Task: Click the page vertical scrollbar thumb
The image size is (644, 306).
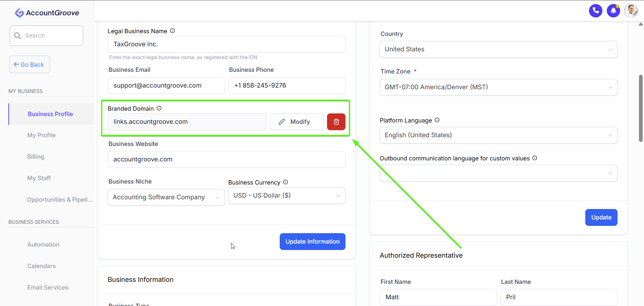Action: (641, 108)
